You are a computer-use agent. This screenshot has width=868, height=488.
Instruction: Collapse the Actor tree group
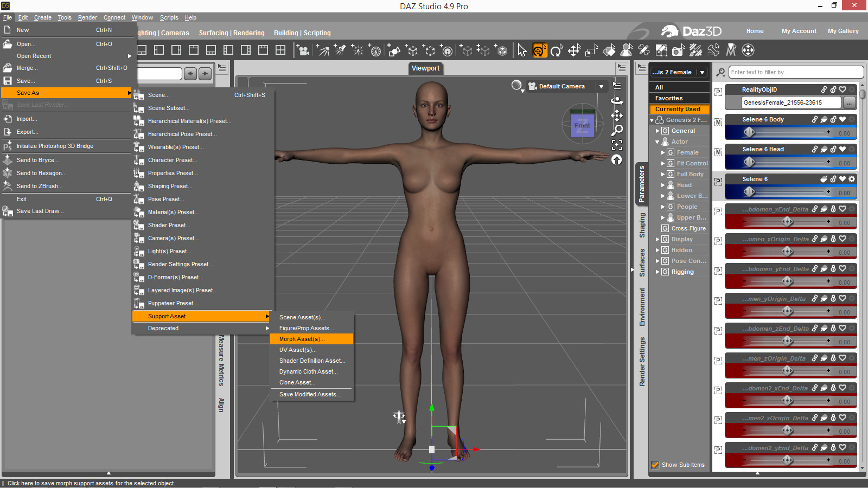tap(658, 142)
